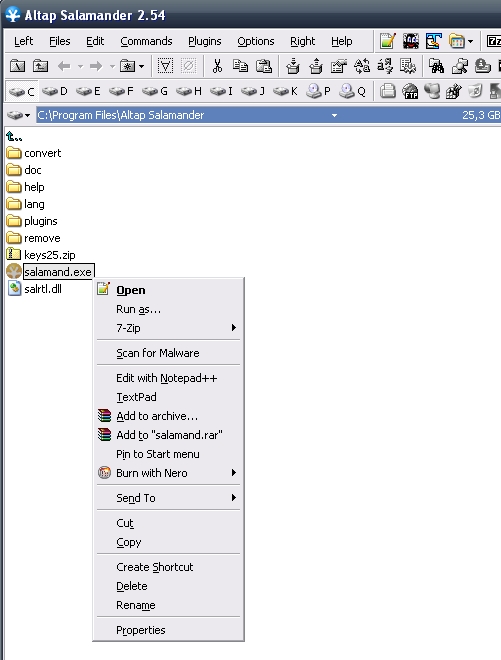Open the forward history dropdown arrow
Screen dimensions: 501x660
[112, 67]
